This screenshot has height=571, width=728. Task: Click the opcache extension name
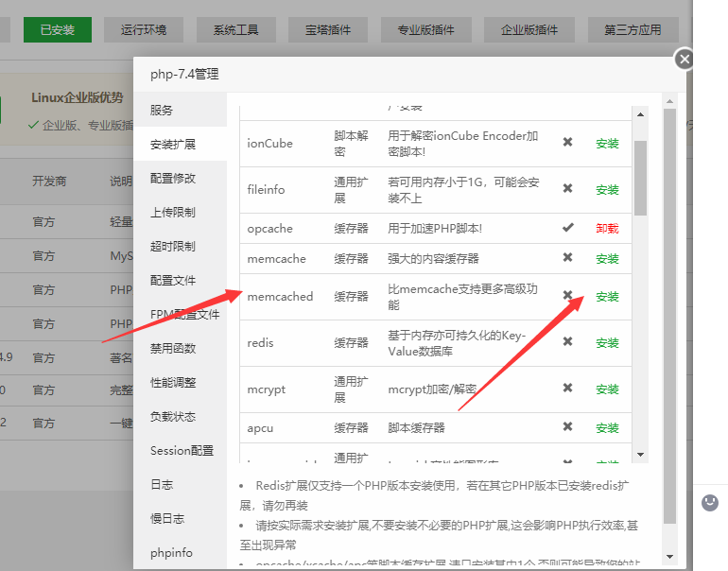tap(269, 229)
